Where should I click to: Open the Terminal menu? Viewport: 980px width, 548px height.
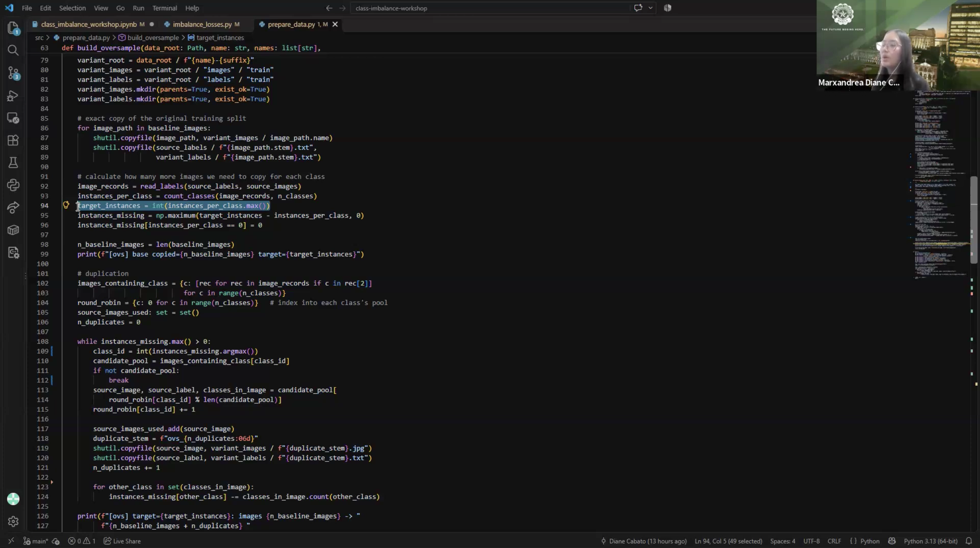(164, 8)
